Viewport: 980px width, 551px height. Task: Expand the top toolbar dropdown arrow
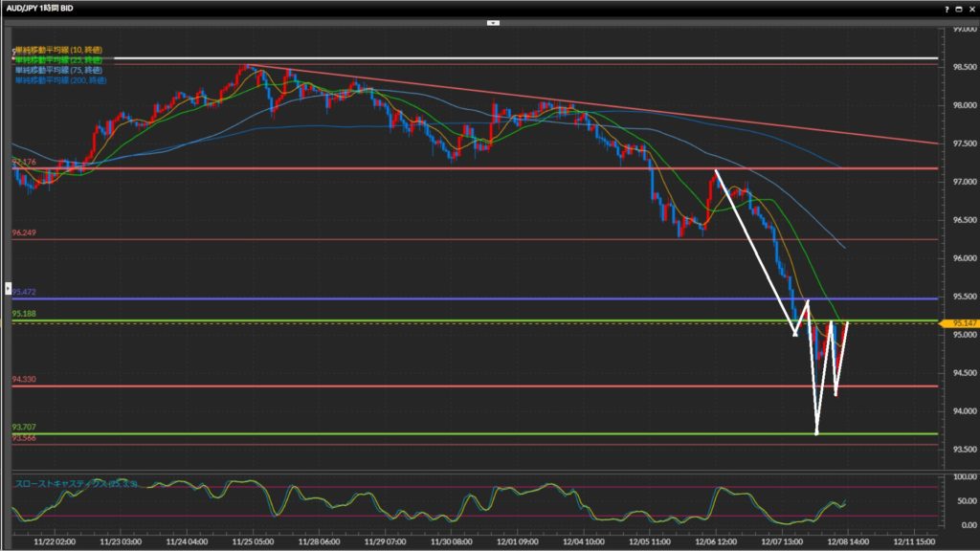[492, 21]
